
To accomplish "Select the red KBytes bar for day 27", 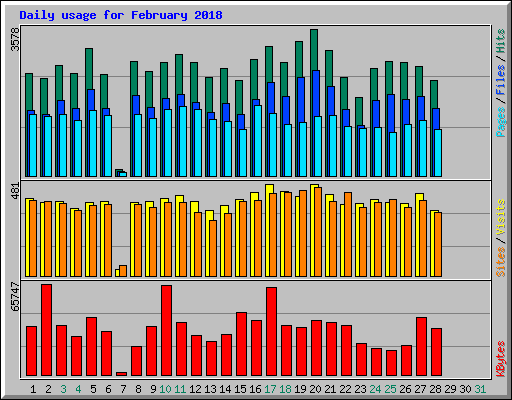I will (x=421, y=347).
